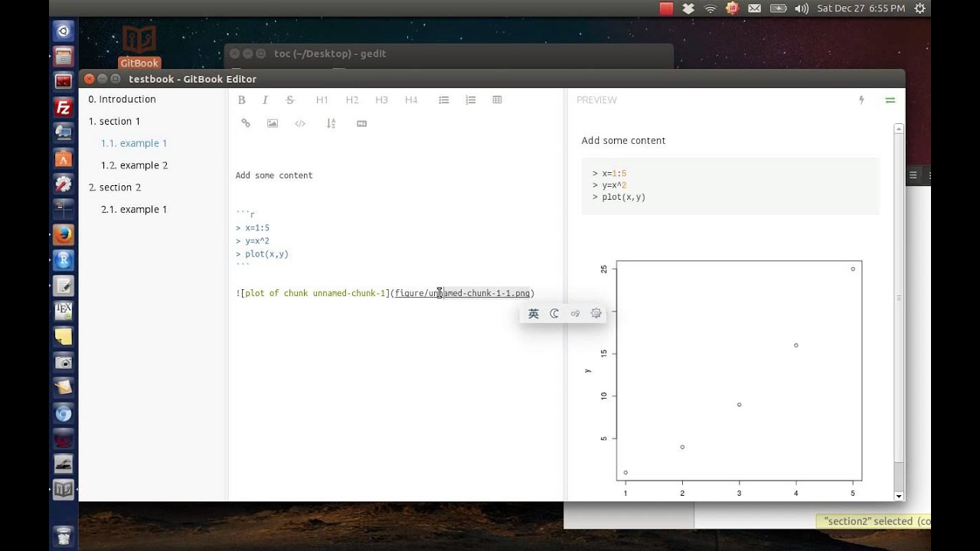The width and height of the screenshot is (980, 551).
Task: Apply italic formatting in editor toolbar
Action: point(265,100)
